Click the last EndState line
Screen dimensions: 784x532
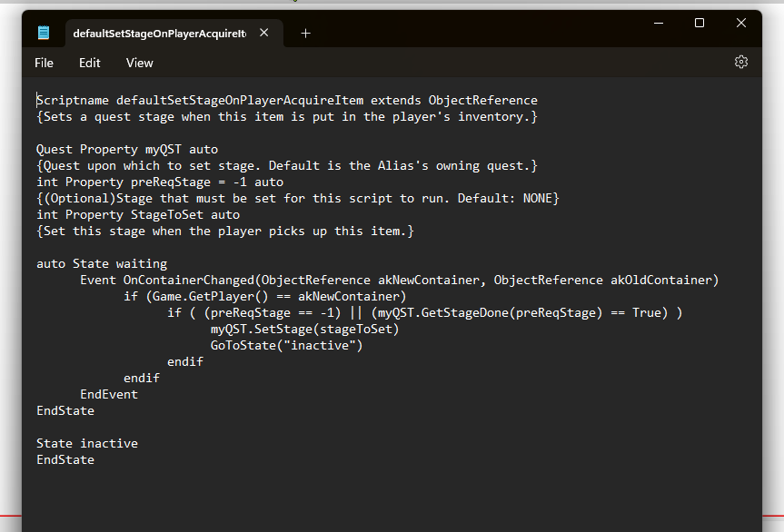65,460
